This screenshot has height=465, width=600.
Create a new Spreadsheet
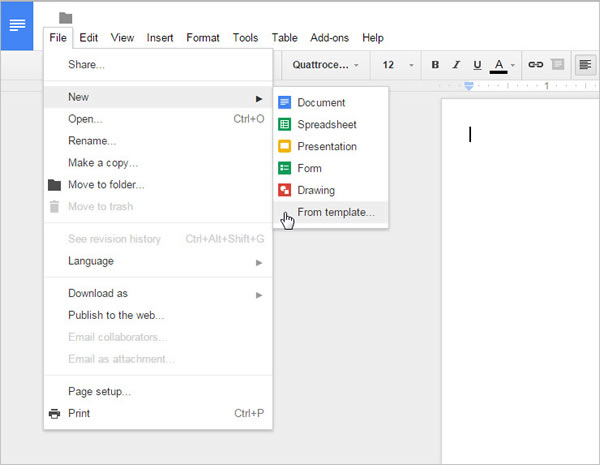point(331,124)
